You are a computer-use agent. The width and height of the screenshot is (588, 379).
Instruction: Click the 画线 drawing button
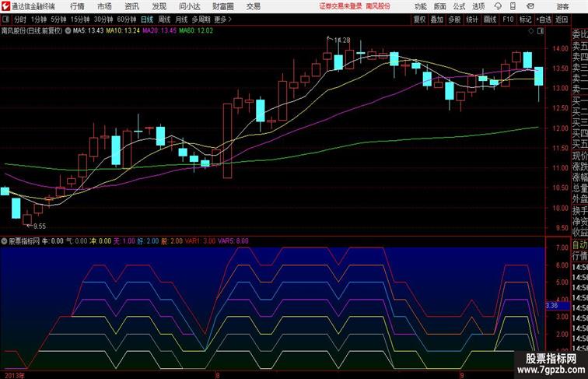[x=490, y=19]
